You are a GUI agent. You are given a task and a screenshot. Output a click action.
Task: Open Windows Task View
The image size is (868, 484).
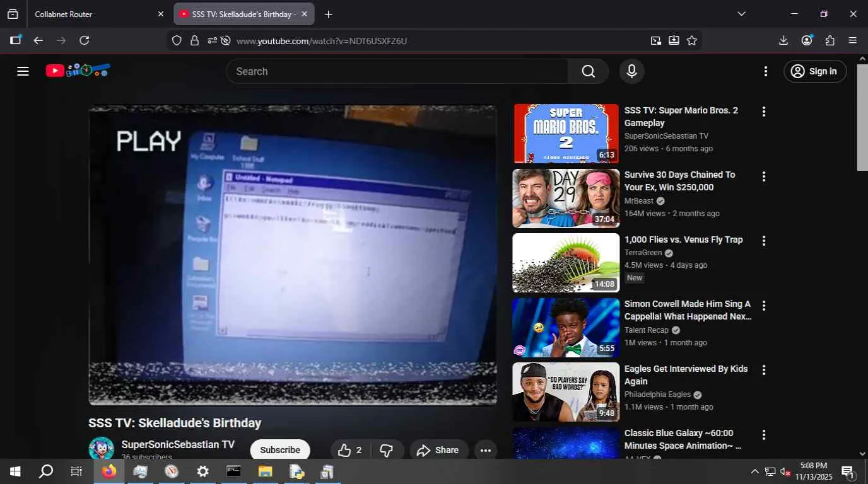(76, 471)
